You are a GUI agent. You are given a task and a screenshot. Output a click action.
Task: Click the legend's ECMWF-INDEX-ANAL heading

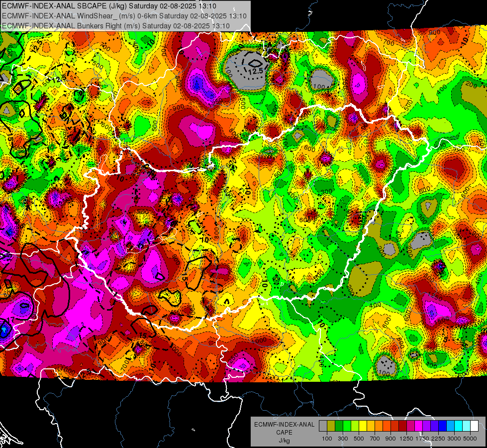284,425
